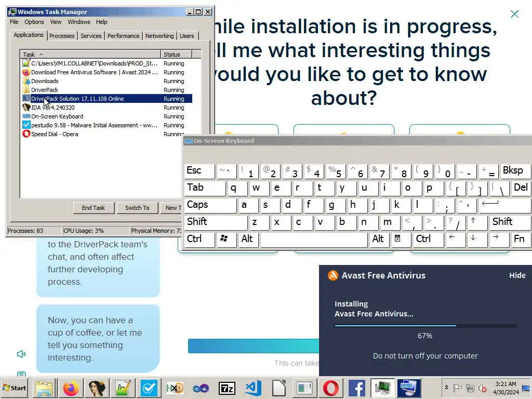Screen dimensions: 532x399
Task: Switch to the Processes tab
Action: coord(62,36)
